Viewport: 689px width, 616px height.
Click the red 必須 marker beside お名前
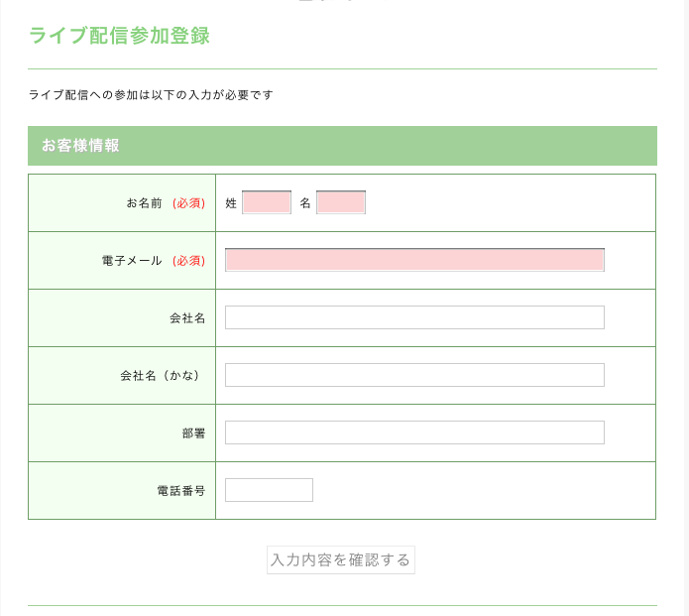[x=188, y=203]
